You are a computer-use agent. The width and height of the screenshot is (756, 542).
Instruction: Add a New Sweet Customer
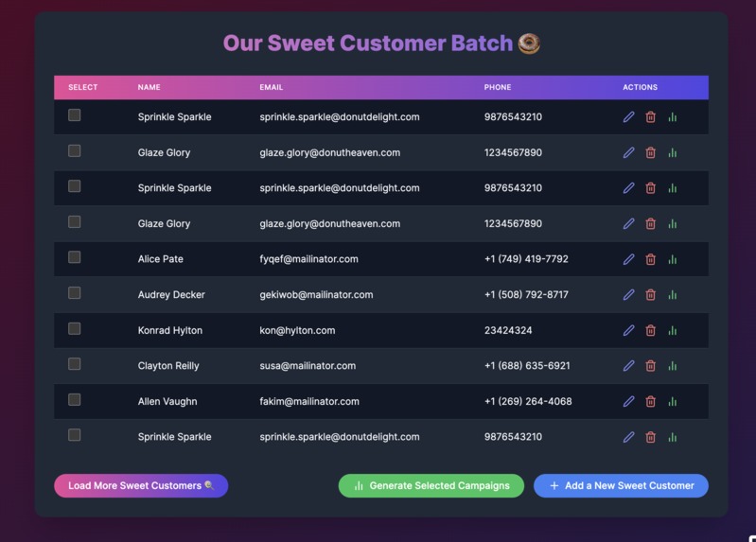point(621,485)
